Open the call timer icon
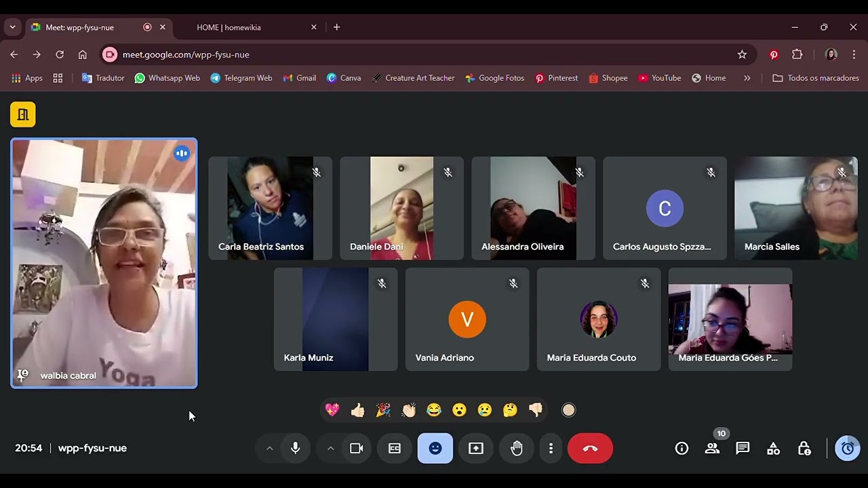 pos(848,448)
